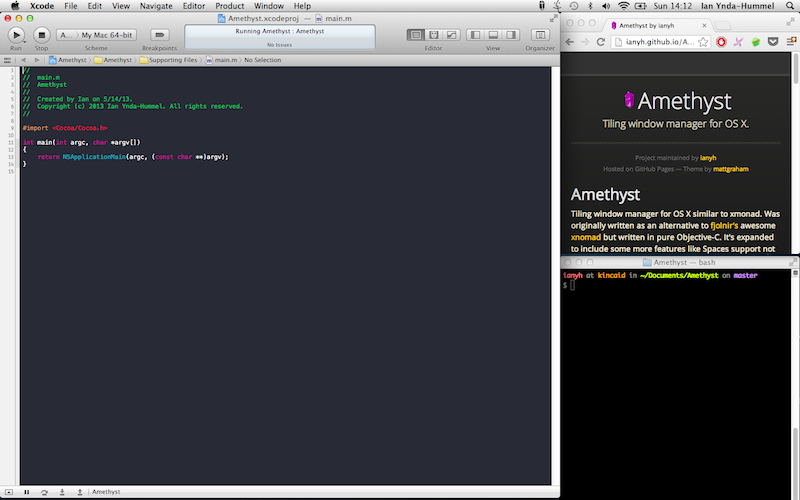This screenshot has height=500, width=800.
Task: Open the Amethyst folder jump bar item
Action: click(x=113, y=60)
